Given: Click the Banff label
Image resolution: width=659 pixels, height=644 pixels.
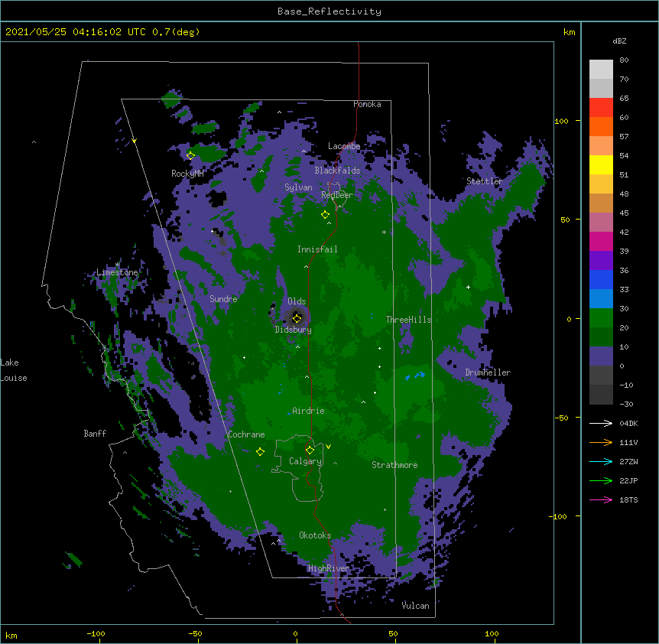Looking at the screenshot, I should coord(95,434).
